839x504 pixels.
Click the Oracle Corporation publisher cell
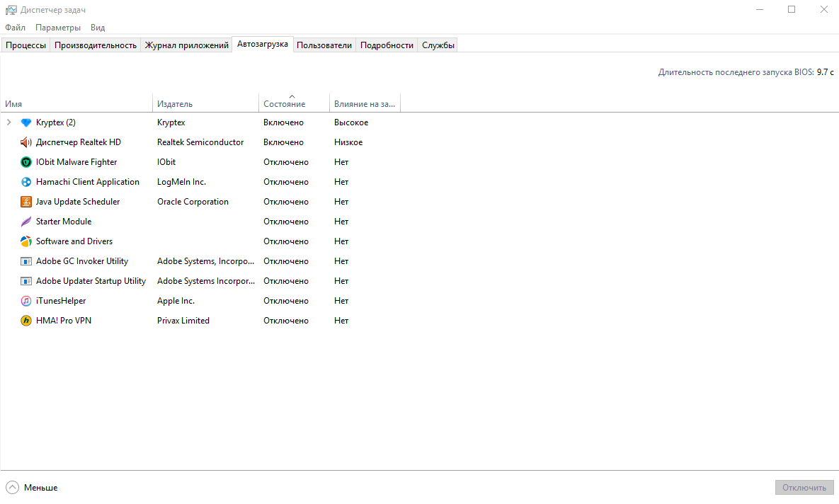pyautogui.click(x=193, y=202)
